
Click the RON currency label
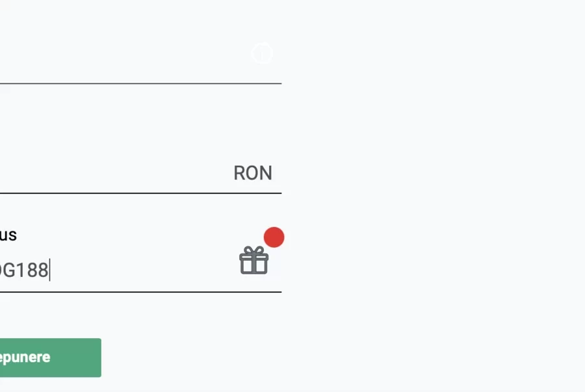click(x=253, y=173)
